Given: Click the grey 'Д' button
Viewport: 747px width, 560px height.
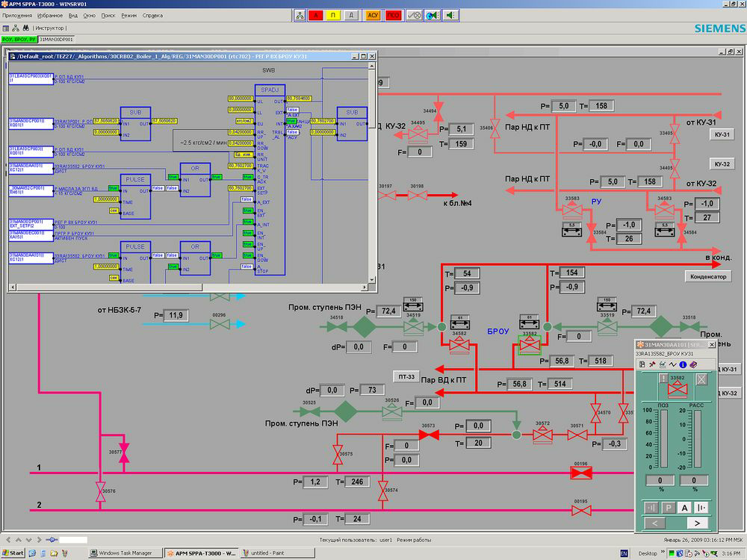Looking at the screenshot, I should [351, 15].
